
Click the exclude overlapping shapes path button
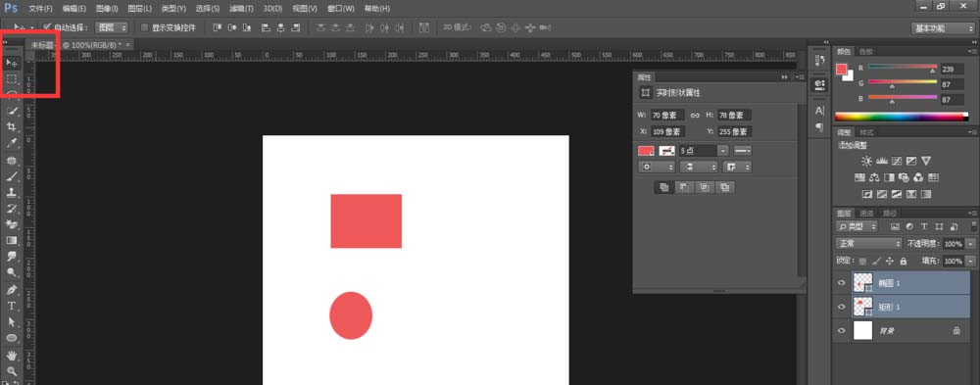point(724,187)
